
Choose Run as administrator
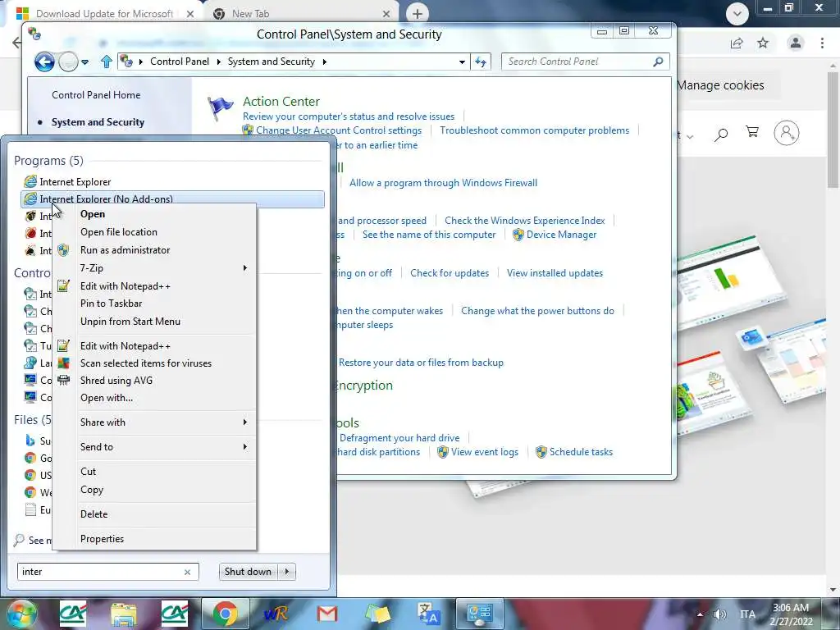pos(125,250)
